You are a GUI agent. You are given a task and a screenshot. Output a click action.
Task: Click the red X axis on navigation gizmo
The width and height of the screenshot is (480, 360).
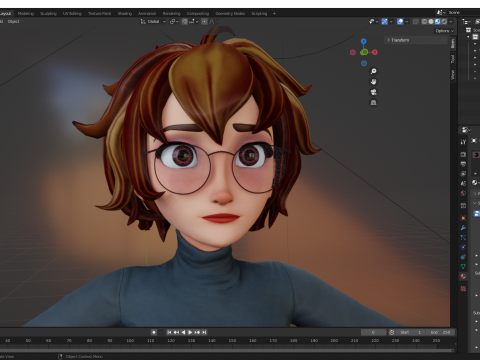(375, 52)
